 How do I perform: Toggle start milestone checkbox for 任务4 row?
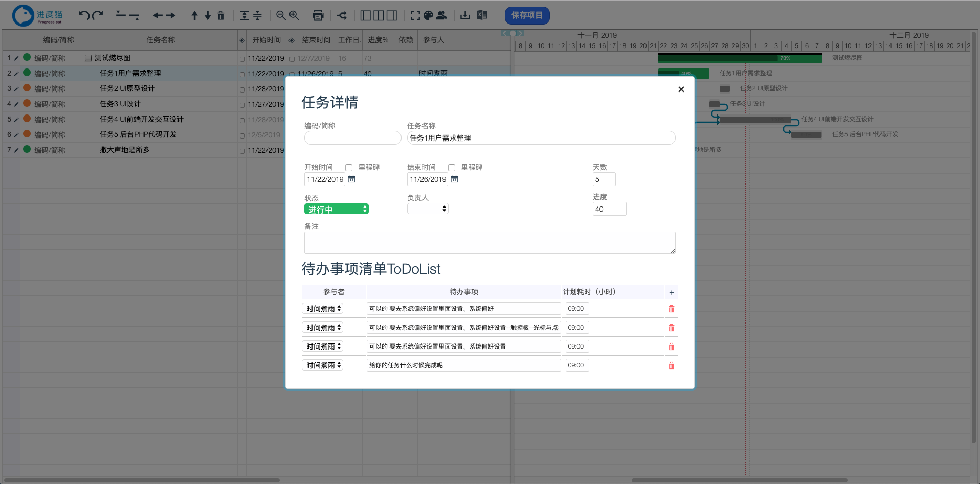pyautogui.click(x=242, y=121)
